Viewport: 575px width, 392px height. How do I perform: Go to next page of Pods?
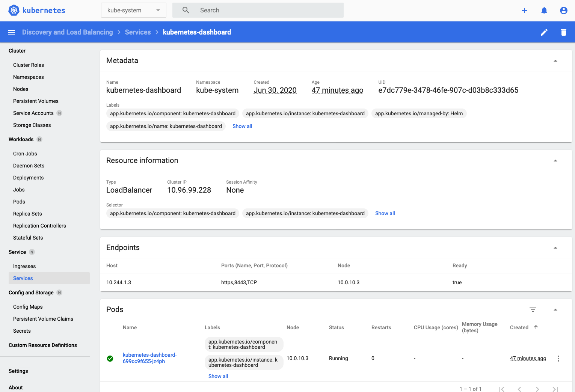coord(537,389)
